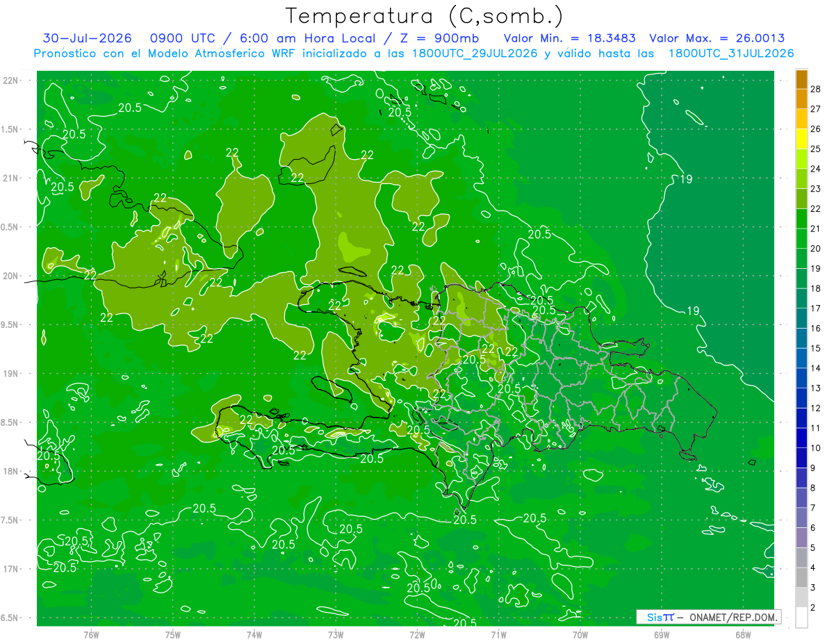Click the '18N' latitude axis label
The width and height of the screenshot is (834, 644).
coord(10,472)
